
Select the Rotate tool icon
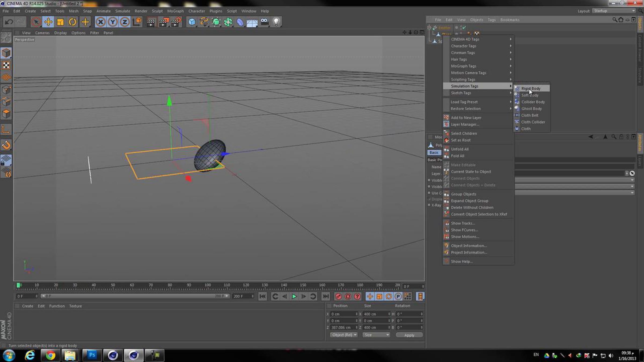pyautogui.click(x=72, y=22)
